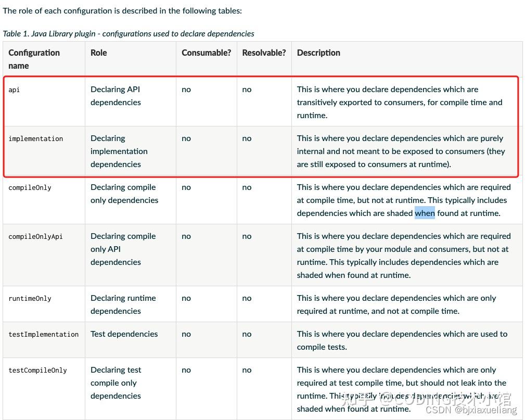The height and width of the screenshot is (420, 525).
Task: Click the Consumable "no" value in the api row
Action: 186,90
